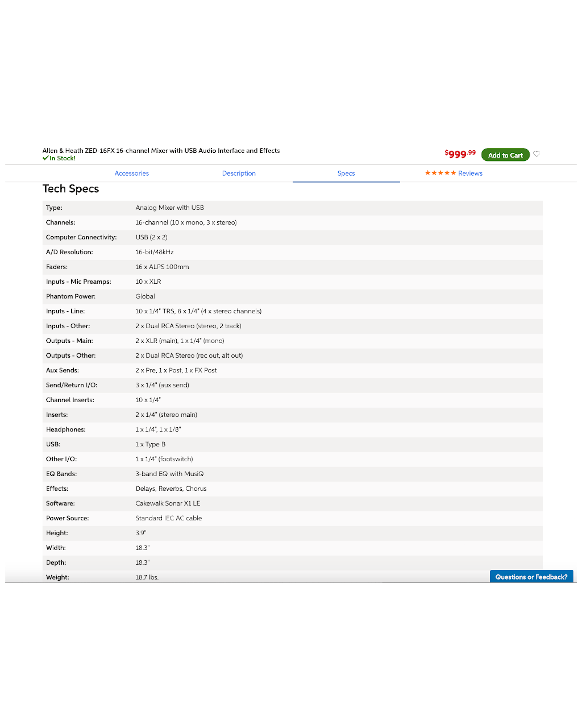Click the 'Global' phantom power value
582x728 pixels.
point(145,297)
